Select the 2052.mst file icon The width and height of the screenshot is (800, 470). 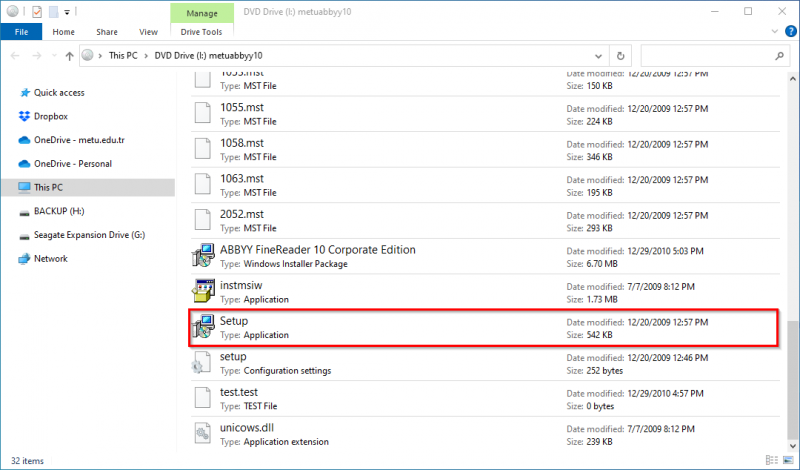coord(203,220)
